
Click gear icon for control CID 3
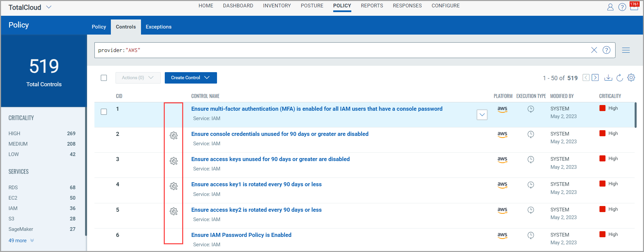(173, 161)
